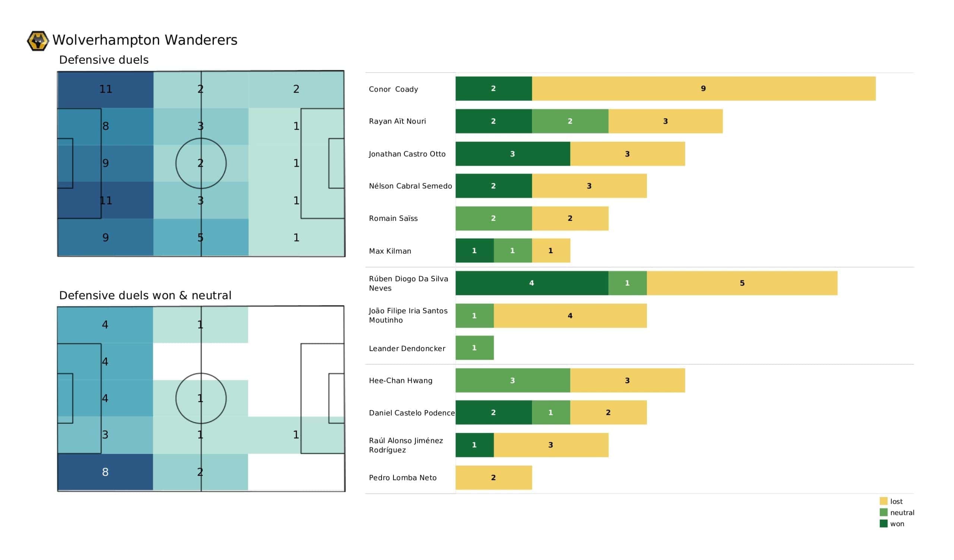Click Pedro Lomba Neto's lost bar
The image size is (954, 560).
coord(493,477)
